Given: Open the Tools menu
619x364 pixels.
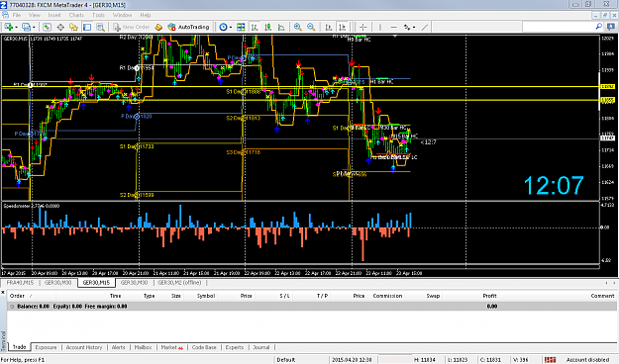Looking at the screenshot, I should tap(98, 15).
